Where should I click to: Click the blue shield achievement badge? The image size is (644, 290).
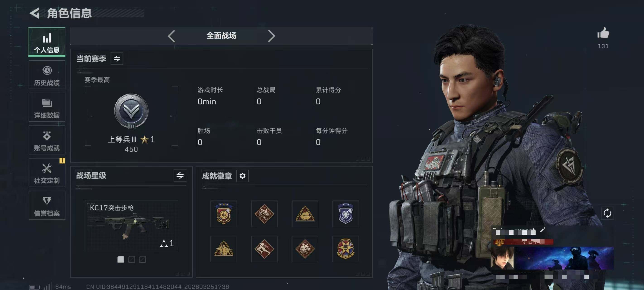coord(346,214)
